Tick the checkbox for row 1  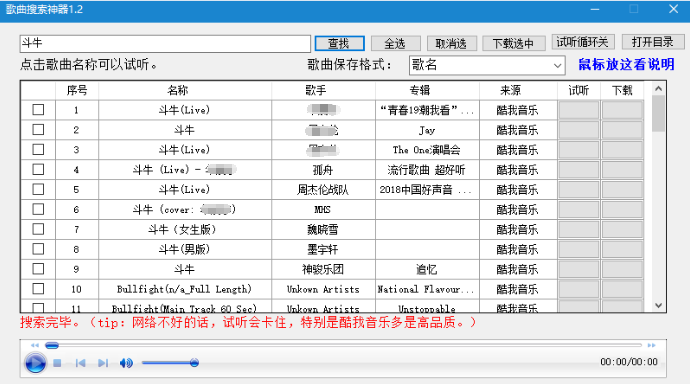coord(38,110)
